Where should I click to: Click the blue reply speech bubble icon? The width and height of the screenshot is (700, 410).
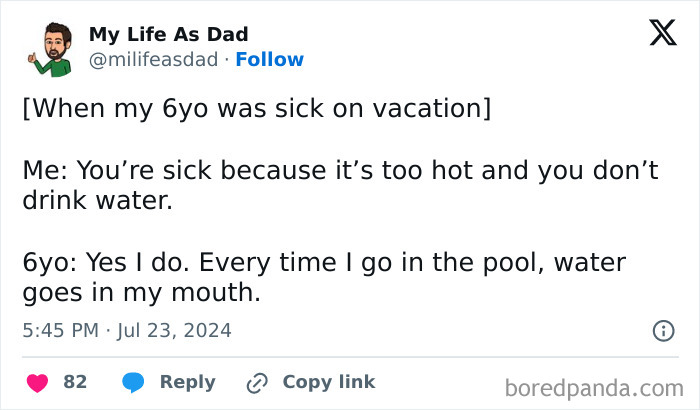point(133,382)
